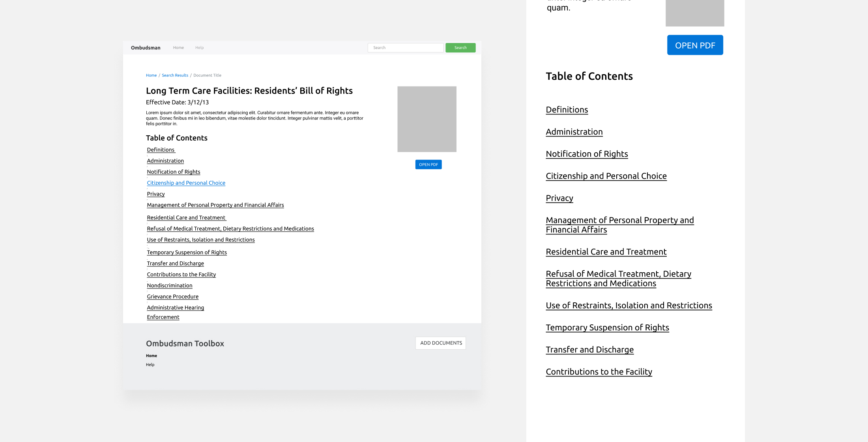This screenshot has height=442, width=868.
Task: Open Nondiscrimination section link
Action: click(x=170, y=286)
